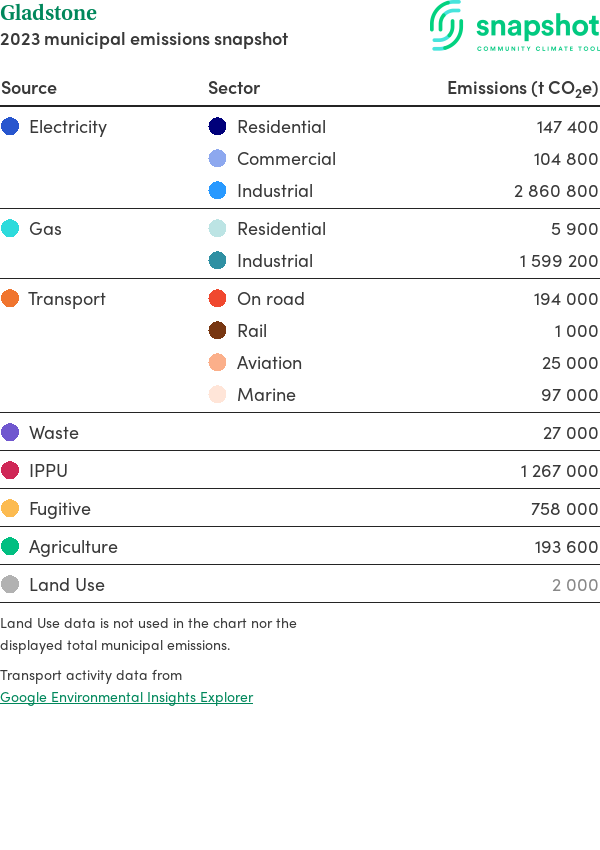Click the Aviation sector label
The image size is (600, 850).
click(269, 363)
